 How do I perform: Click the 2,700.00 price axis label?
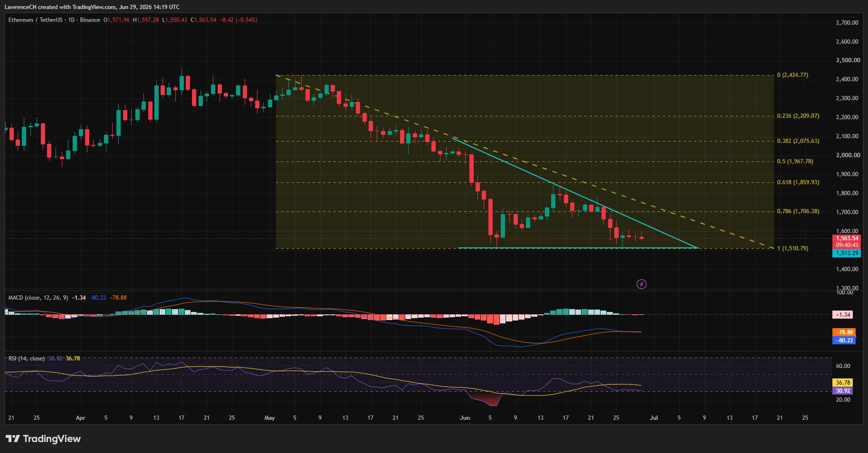847,23
